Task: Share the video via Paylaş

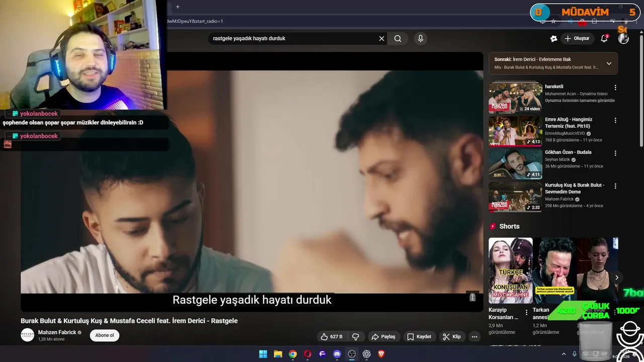Action: coord(383,337)
